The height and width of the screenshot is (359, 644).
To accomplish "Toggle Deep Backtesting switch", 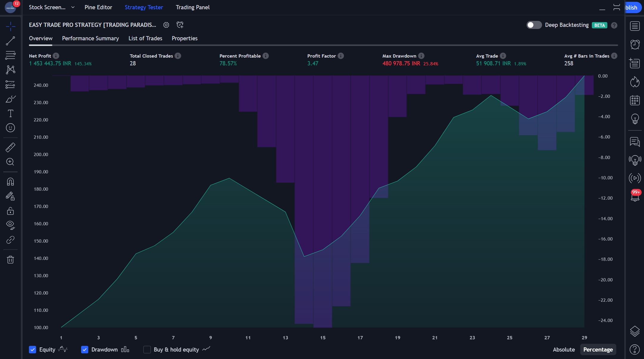I will 534,25.
